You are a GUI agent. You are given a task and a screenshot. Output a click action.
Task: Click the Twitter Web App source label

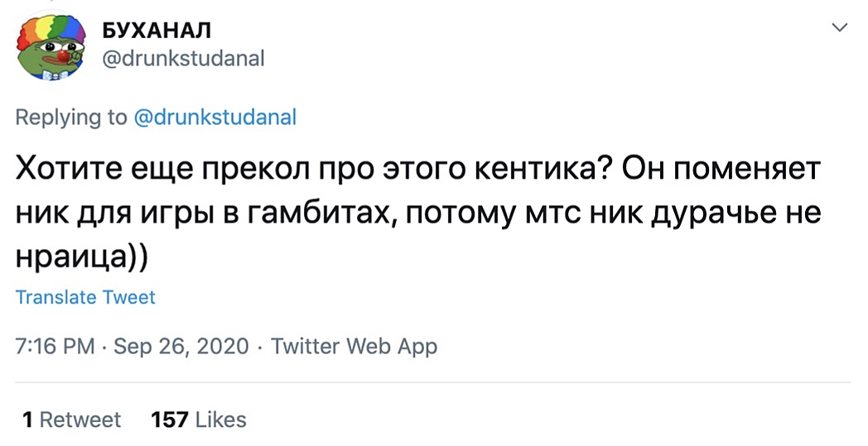click(x=354, y=346)
